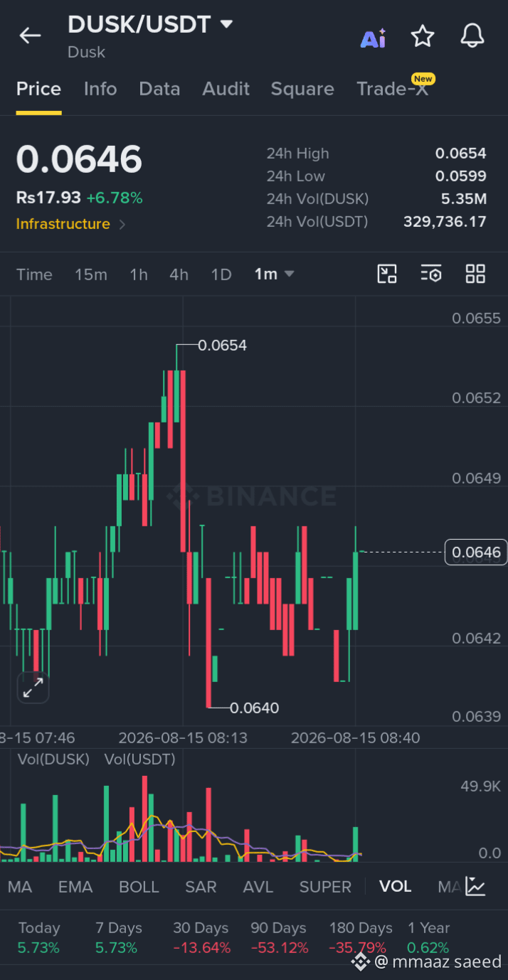508x980 pixels.
Task: Switch to the Square tab
Action: [302, 89]
